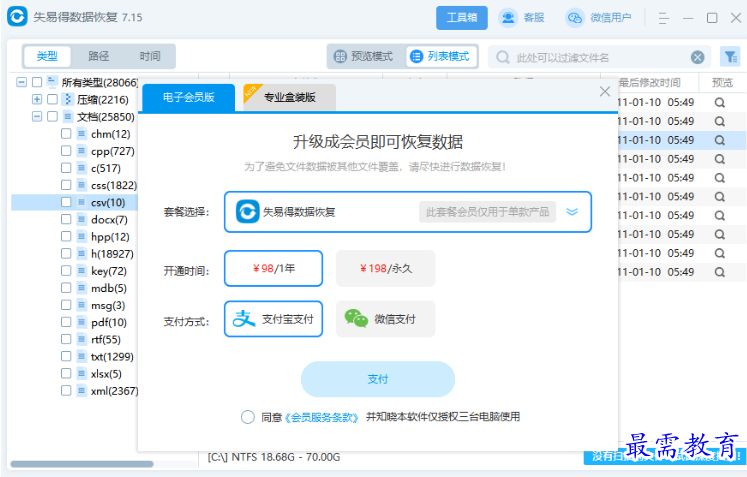Open customer service 客服 icon
Screen dimensions: 747x477
click(508, 18)
